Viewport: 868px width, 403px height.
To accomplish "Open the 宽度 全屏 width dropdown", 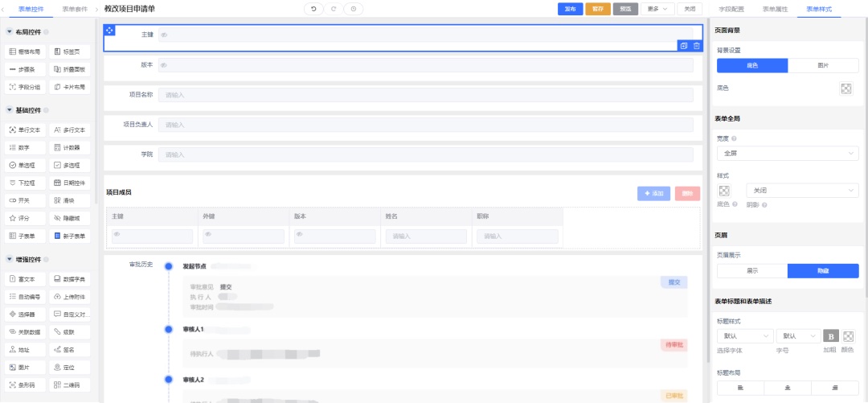I will pyautogui.click(x=787, y=153).
